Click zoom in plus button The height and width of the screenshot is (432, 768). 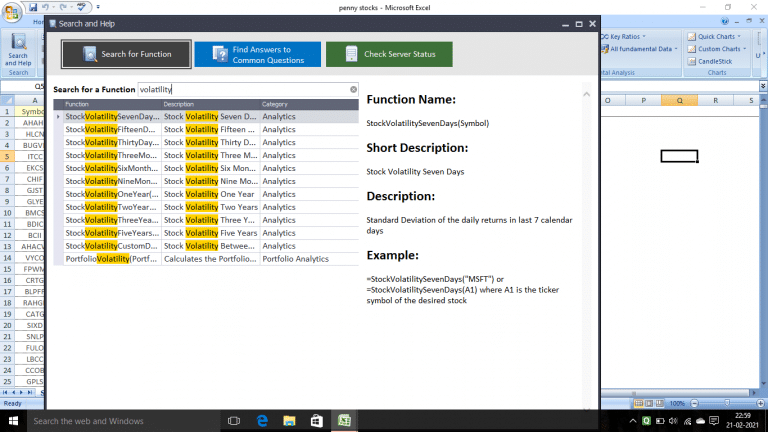point(761,404)
